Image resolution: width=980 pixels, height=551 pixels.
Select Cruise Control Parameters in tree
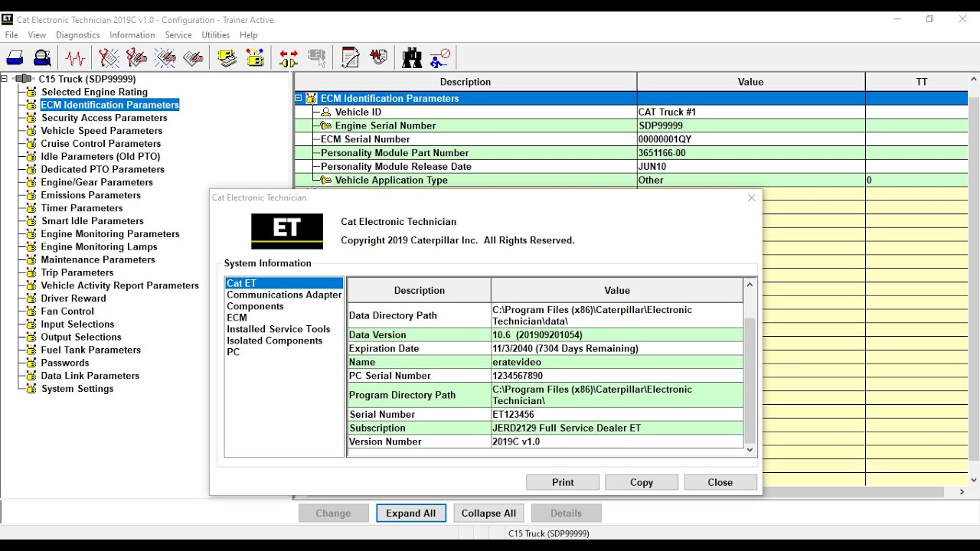tap(100, 144)
